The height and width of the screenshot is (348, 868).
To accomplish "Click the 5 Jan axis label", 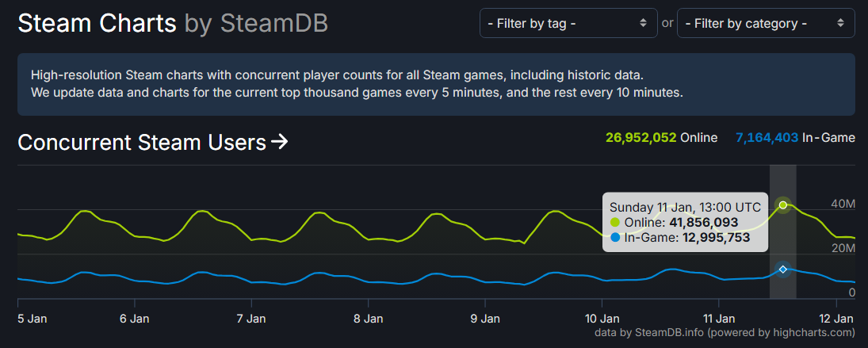I will click(x=33, y=319).
